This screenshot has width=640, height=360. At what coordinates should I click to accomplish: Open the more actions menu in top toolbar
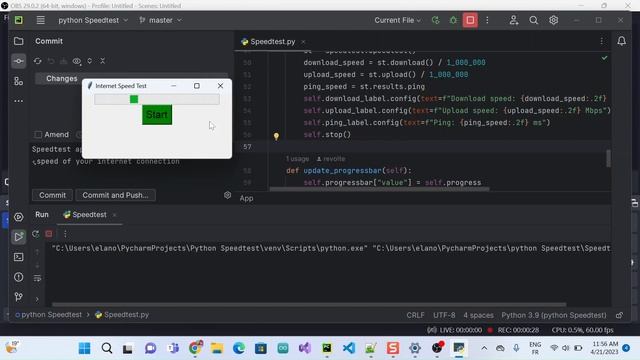click(x=487, y=20)
